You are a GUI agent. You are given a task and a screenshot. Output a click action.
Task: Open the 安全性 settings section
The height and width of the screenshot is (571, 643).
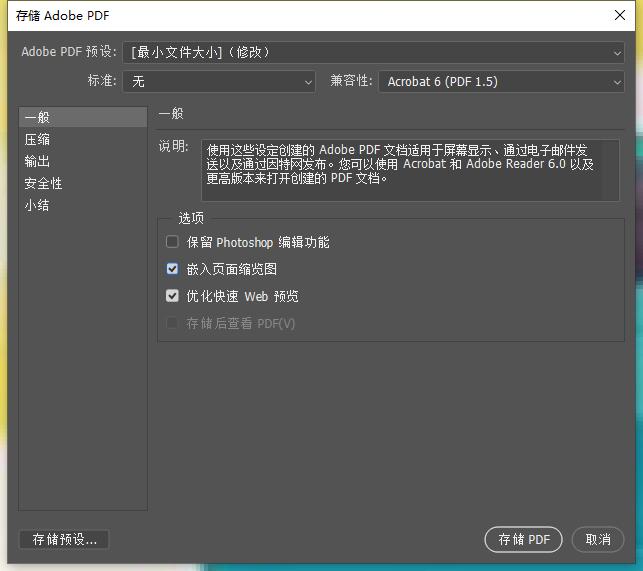point(44,184)
